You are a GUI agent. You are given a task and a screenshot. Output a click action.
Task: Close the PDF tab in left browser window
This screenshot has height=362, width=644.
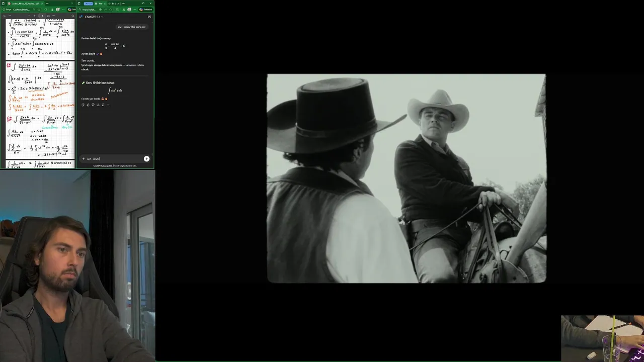42,4
